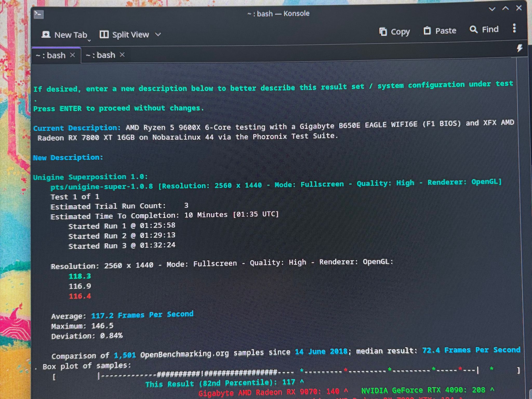Click the 116.9 result value
Screen dimensions: 532x399
[x=80, y=286]
